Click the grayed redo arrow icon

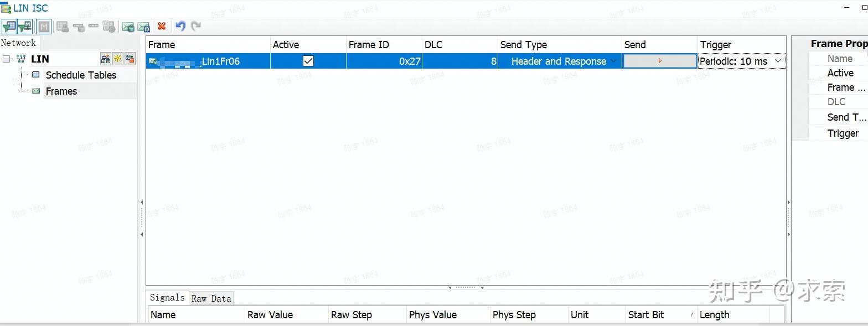click(x=195, y=26)
